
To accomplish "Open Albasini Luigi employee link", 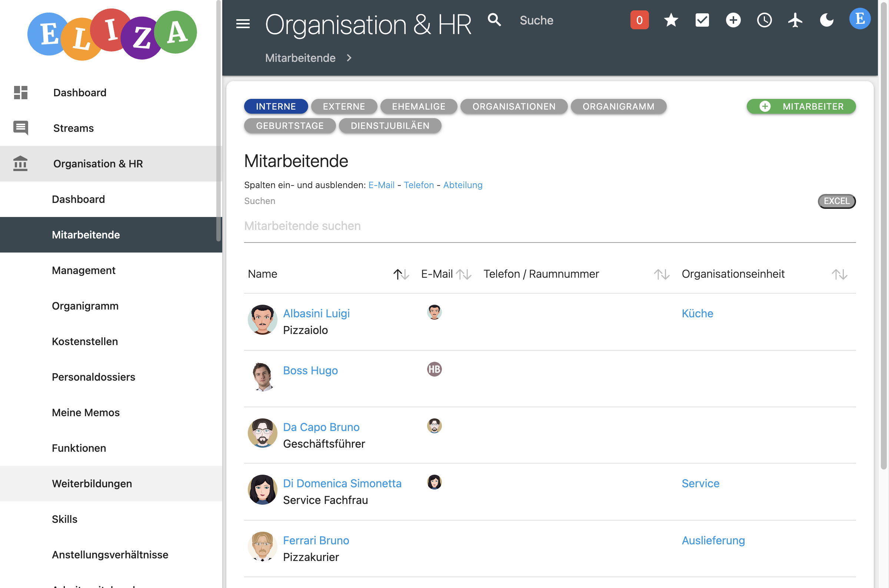I will click(x=316, y=314).
